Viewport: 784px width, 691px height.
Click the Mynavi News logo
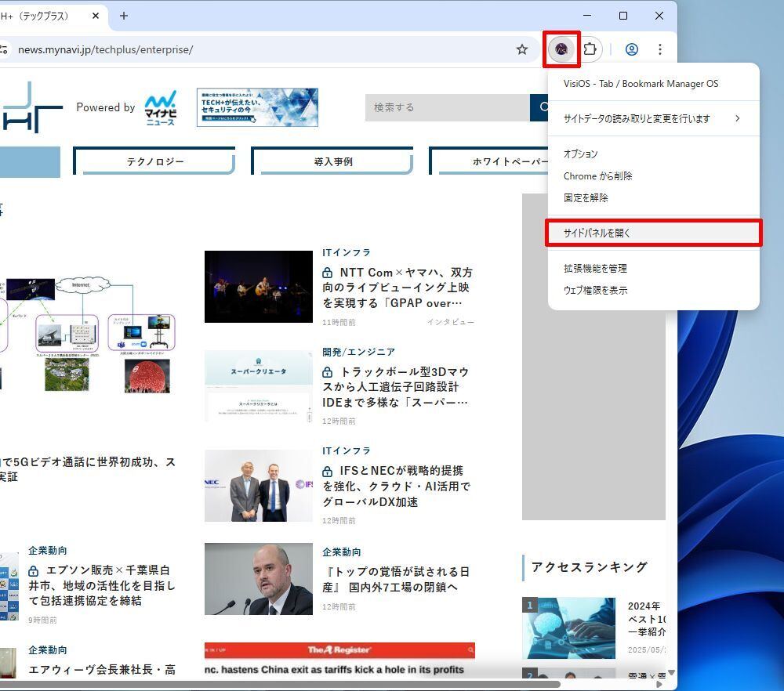point(160,107)
